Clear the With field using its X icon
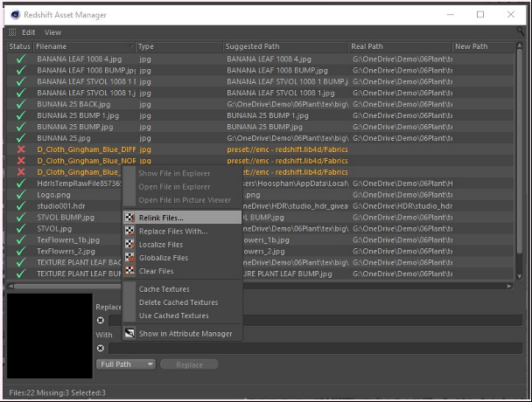The image size is (532, 402). 101,348
